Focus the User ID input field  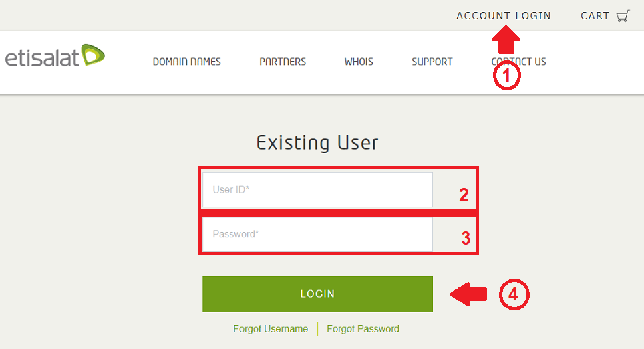(317, 190)
